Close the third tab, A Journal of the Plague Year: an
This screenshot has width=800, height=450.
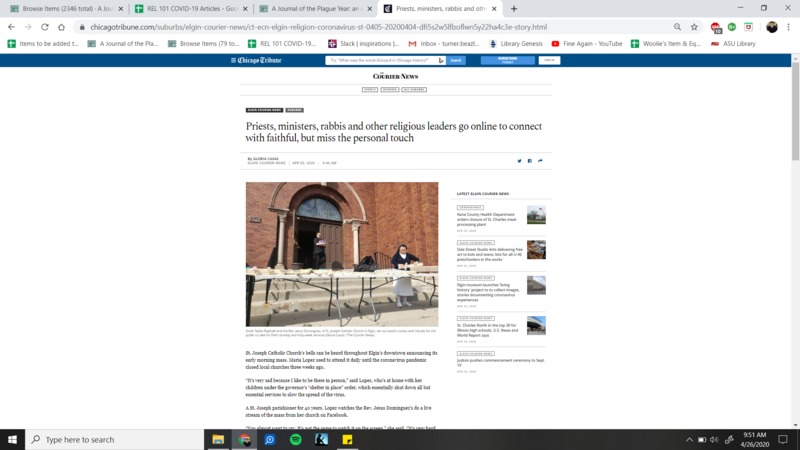pos(369,9)
